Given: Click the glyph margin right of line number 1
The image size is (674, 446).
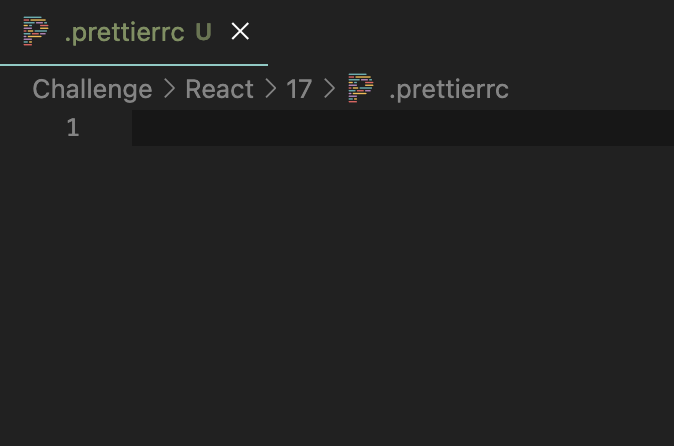Looking at the screenshot, I should pos(107,128).
